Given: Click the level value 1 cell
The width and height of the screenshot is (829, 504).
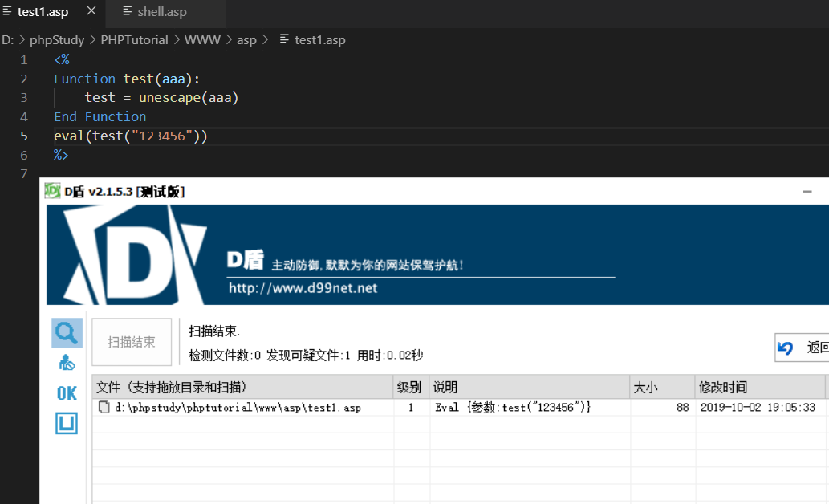Looking at the screenshot, I should pyautogui.click(x=411, y=408).
